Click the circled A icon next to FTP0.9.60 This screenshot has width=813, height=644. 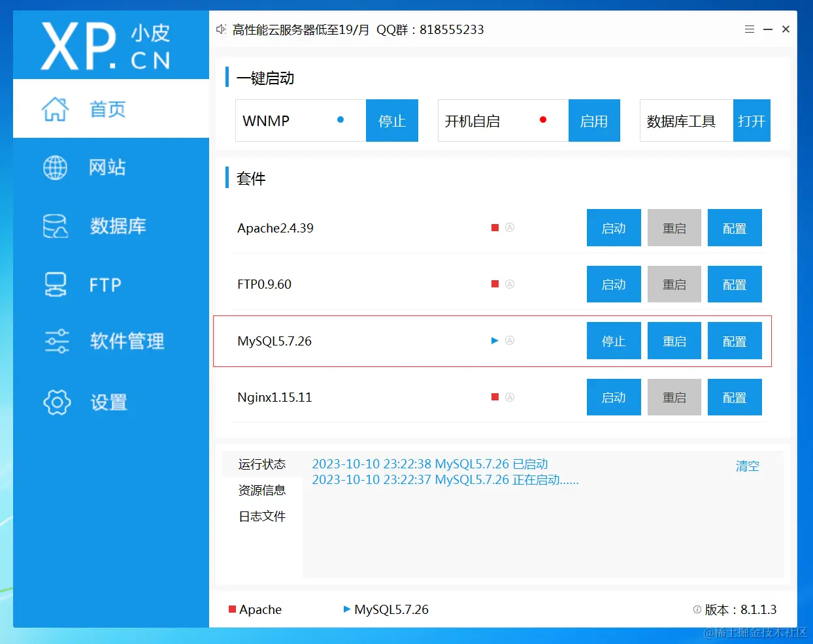click(510, 284)
